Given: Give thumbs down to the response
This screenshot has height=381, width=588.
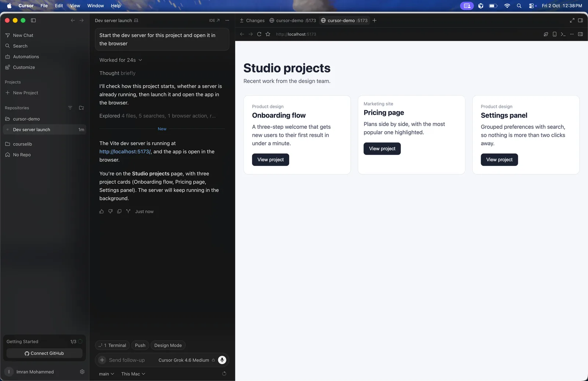Looking at the screenshot, I should [110, 211].
